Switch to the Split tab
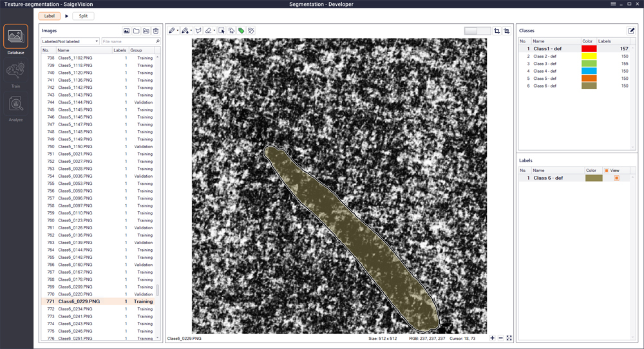 click(x=83, y=16)
